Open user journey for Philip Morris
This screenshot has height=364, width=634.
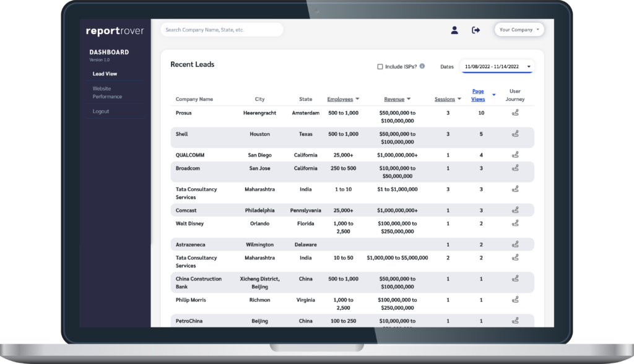[515, 300]
